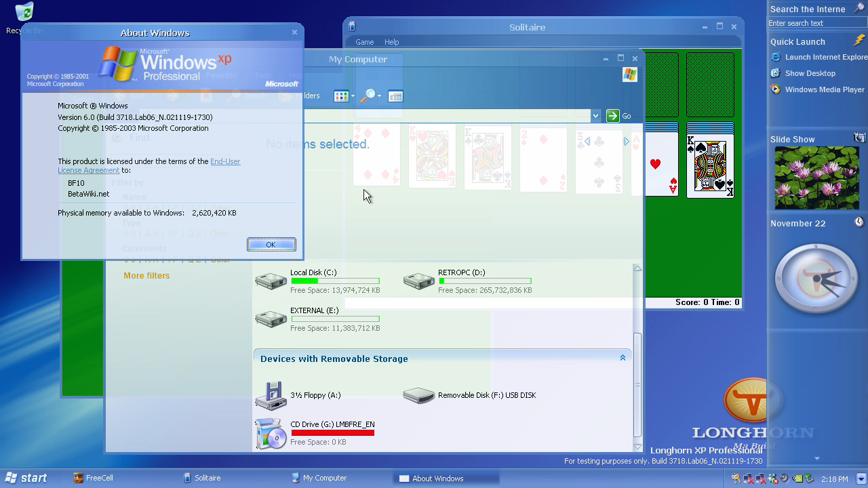This screenshot has width=868, height=488.
Task: Expand the Search magnifier dropdown arrow
Action: click(x=379, y=96)
